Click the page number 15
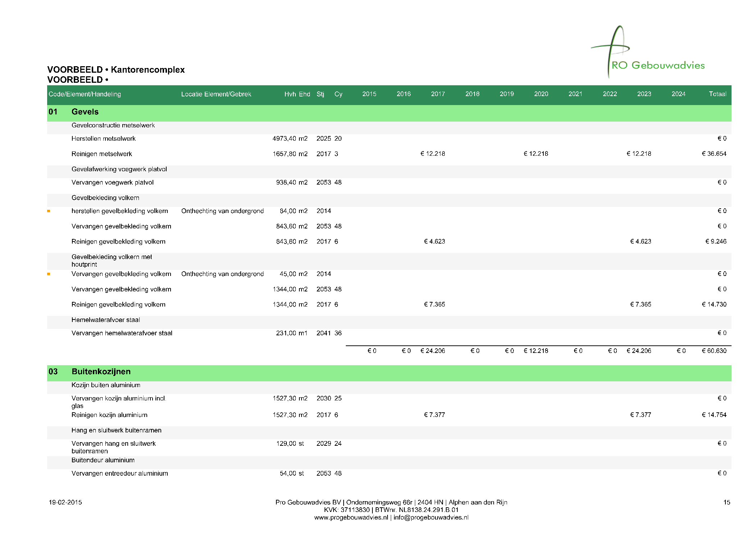The width and height of the screenshot is (756, 535). point(726,503)
